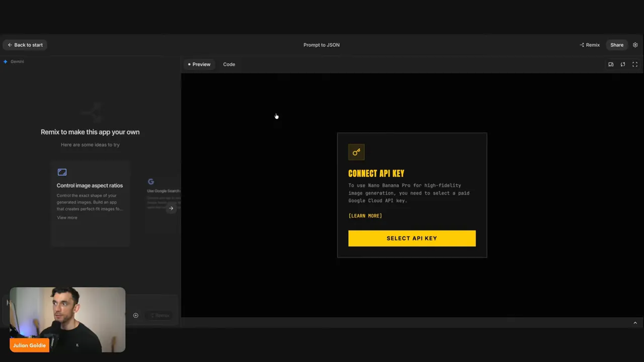Image resolution: width=644 pixels, height=362 pixels.
Task: Open the settings gear icon
Action: (x=635, y=45)
